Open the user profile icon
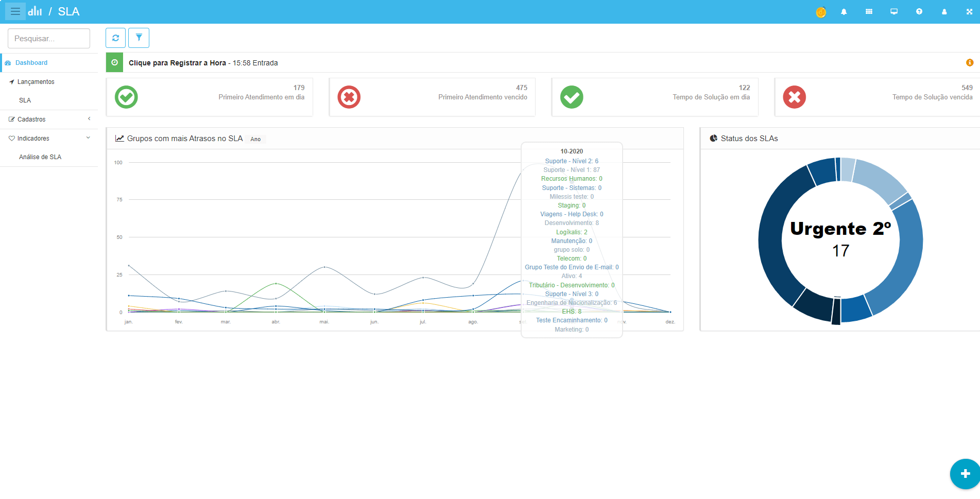Screen dimensions: 980x499 click(x=944, y=12)
